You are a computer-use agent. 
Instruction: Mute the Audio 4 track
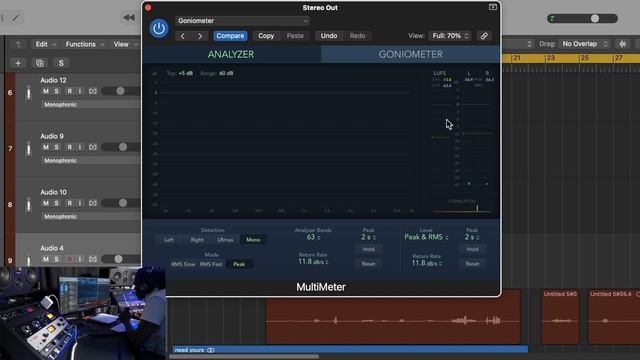click(46, 259)
